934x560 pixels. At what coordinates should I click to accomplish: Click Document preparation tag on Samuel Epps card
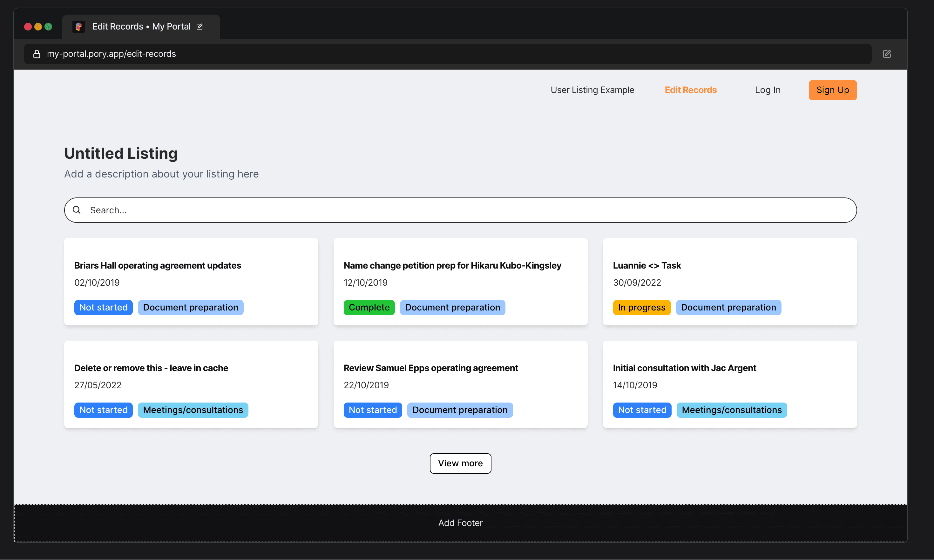tap(460, 410)
